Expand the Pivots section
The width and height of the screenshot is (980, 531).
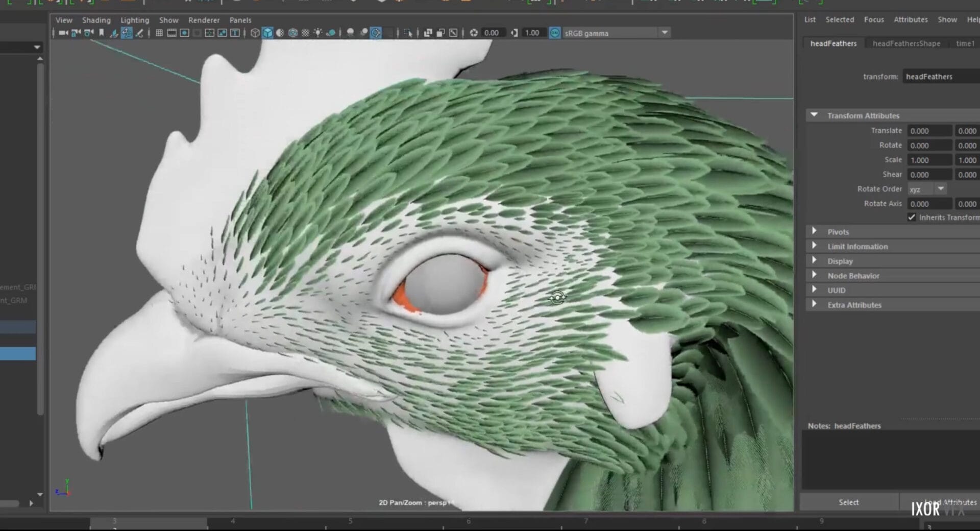[814, 231]
